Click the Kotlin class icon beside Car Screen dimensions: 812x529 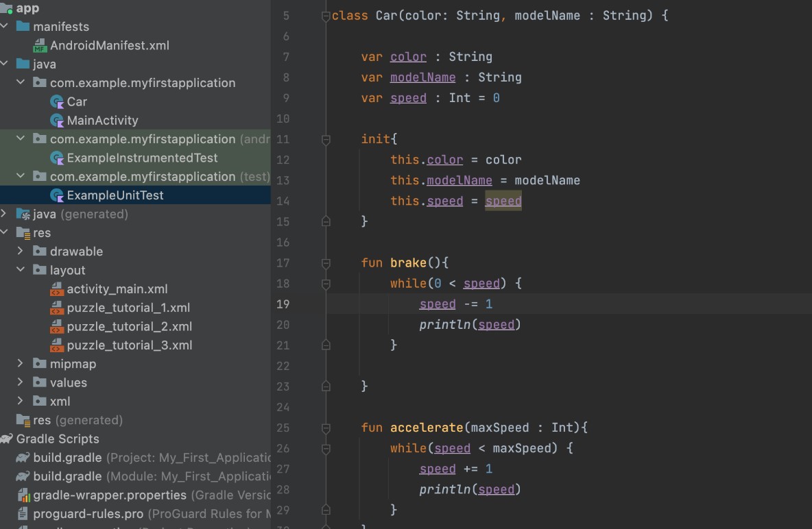click(56, 101)
